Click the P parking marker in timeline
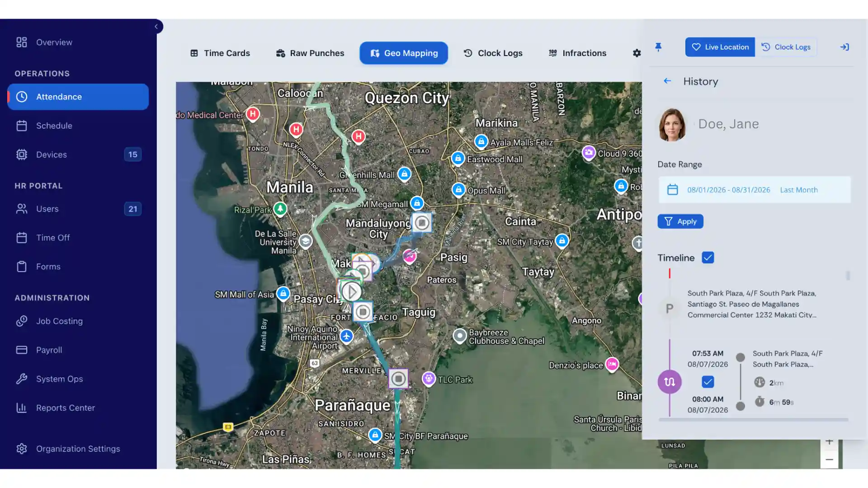Screen dimensions: 868x488 pyautogui.click(x=670, y=309)
